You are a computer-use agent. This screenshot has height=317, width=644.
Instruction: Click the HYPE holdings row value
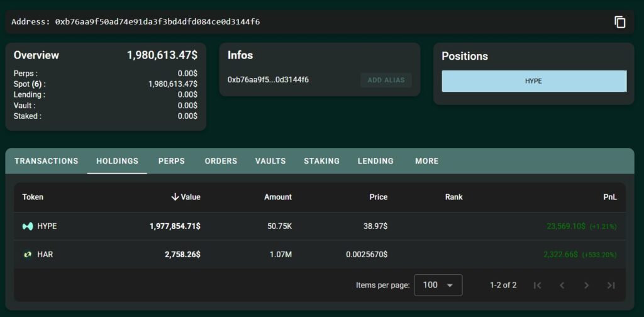coord(175,226)
